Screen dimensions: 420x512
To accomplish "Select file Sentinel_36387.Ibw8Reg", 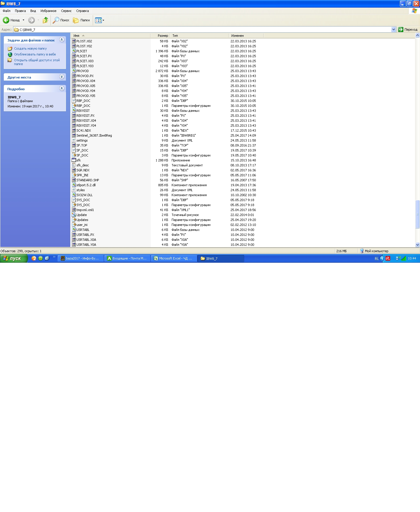I will (94, 135).
